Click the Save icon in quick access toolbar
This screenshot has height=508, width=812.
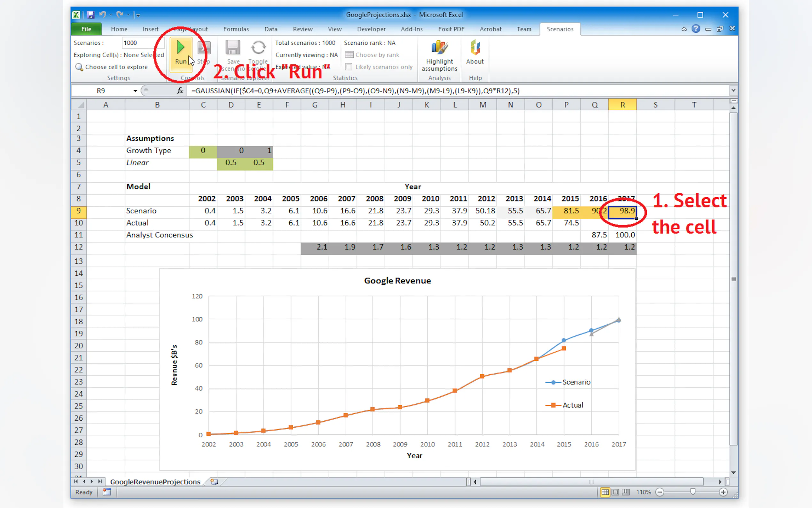click(90, 15)
